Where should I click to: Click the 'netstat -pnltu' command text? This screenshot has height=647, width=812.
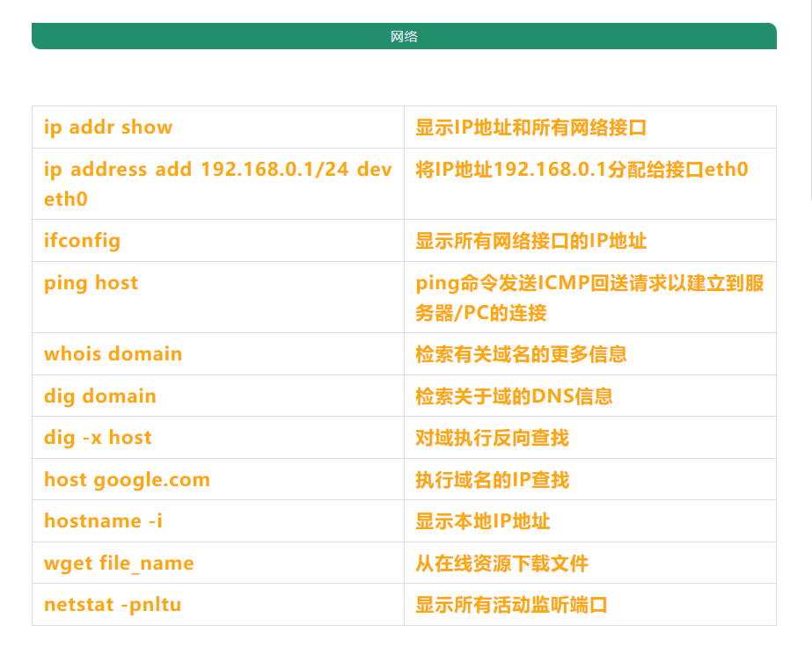tap(113, 605)
